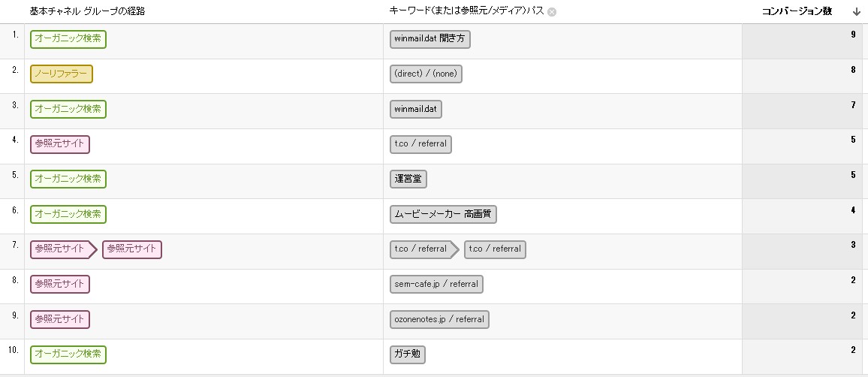868x377 pixels.
Task: Select the winmail.dat 開き方 keyword tag
Action: click(430, 39)
